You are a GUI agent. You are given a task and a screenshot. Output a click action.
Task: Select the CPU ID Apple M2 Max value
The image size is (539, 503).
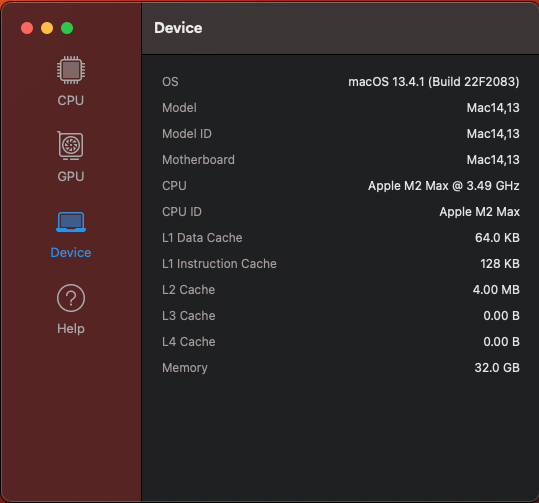tap(480, 212)
